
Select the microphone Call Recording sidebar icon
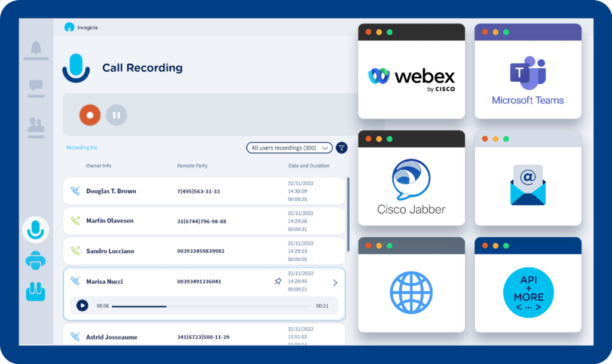pos(36,230)
